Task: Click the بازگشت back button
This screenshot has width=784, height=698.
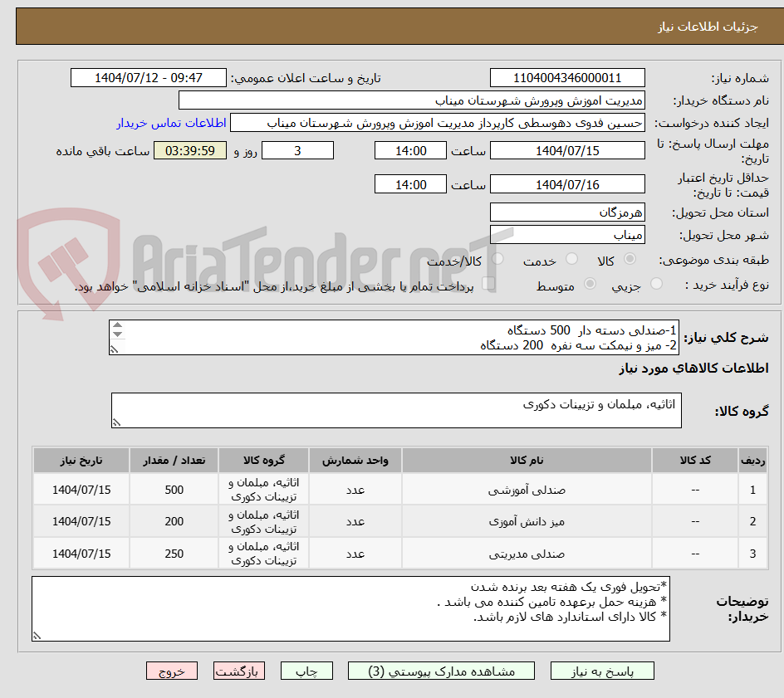Action: pyautogui.click(x=238, y=671)
